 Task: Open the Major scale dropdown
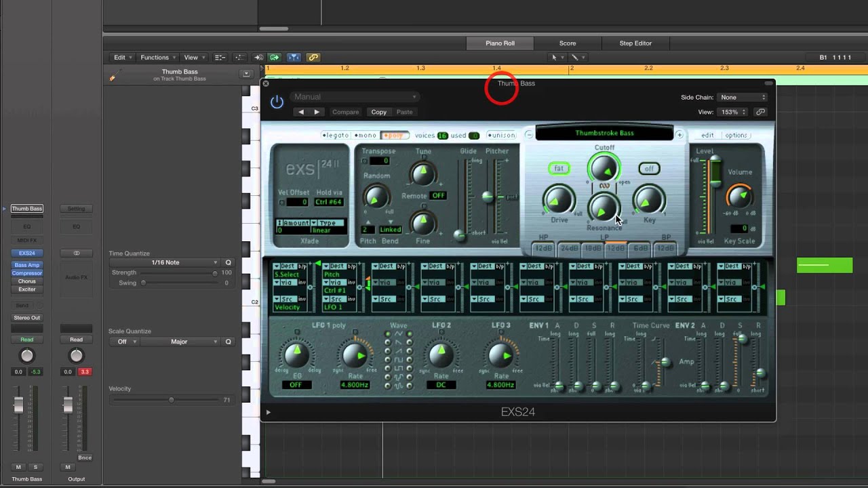182,342
